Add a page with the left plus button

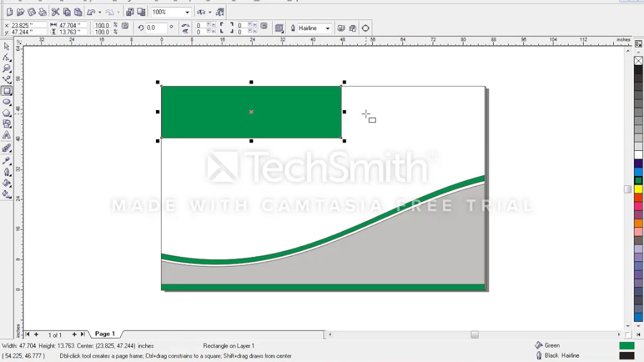(x=36, y=334)
